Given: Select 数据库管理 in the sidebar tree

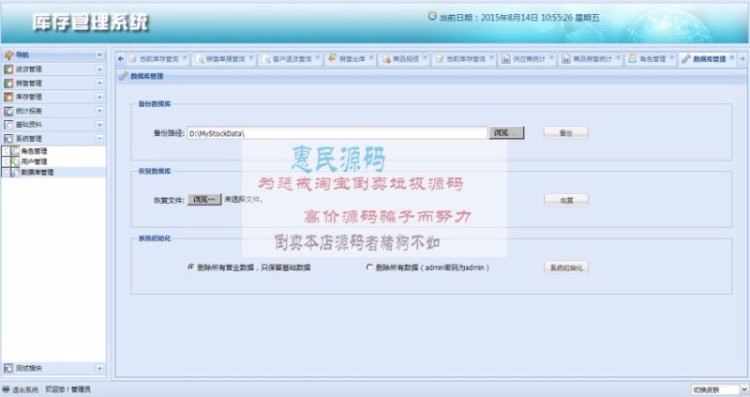Looking at the screenshot, I should [37, 172].
